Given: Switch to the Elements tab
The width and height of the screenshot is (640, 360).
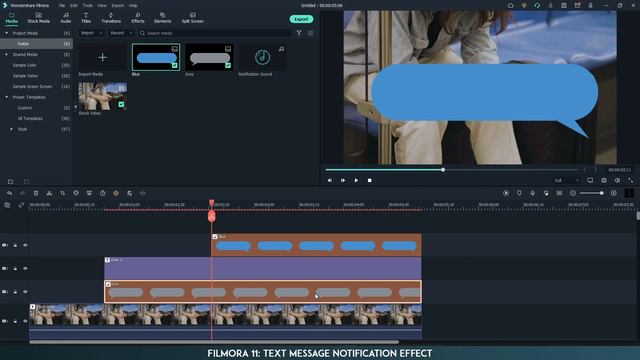Looking at the screenshot, I should (162, 18).
